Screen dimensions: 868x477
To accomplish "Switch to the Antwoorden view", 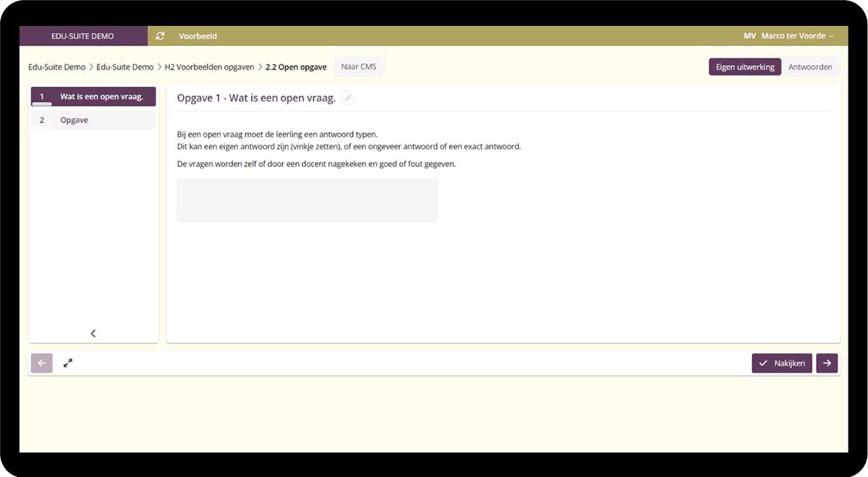I will [810, 67].
